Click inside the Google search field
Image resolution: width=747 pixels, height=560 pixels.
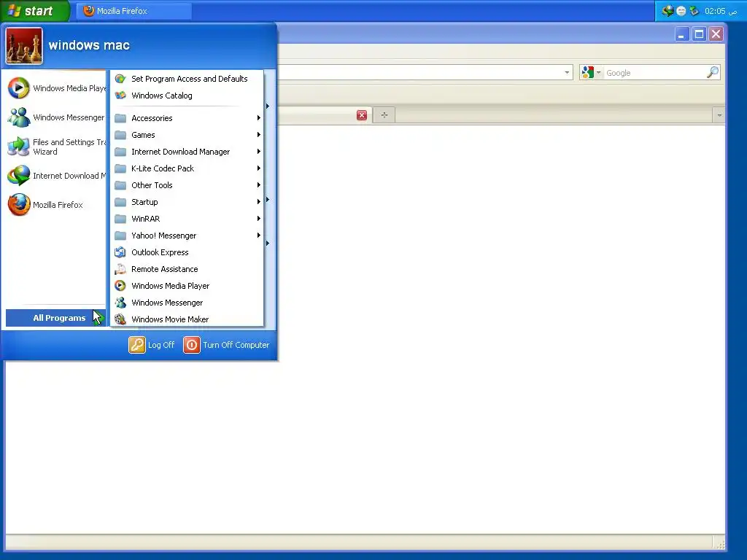tap(654, 73)
